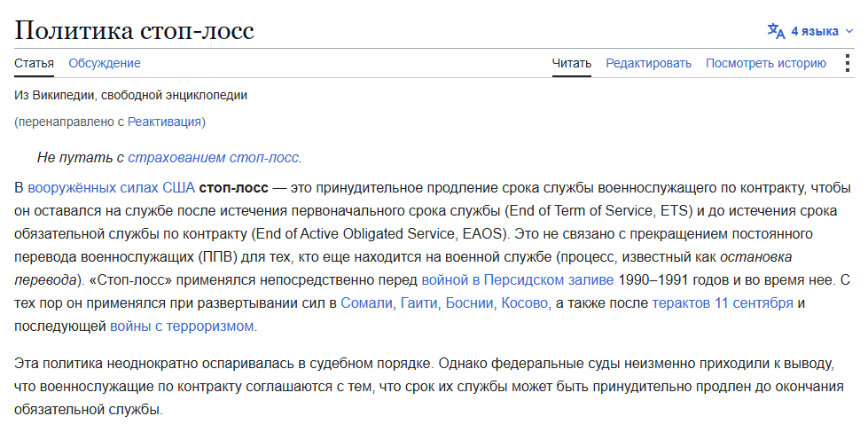Open the «страхованием стоп-лосс» link

213,158
